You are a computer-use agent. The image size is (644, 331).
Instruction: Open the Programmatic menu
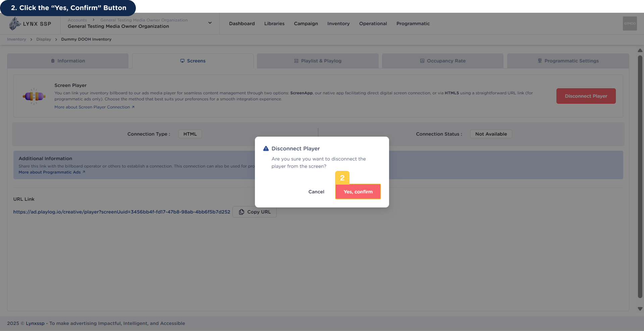coord(413,23)
